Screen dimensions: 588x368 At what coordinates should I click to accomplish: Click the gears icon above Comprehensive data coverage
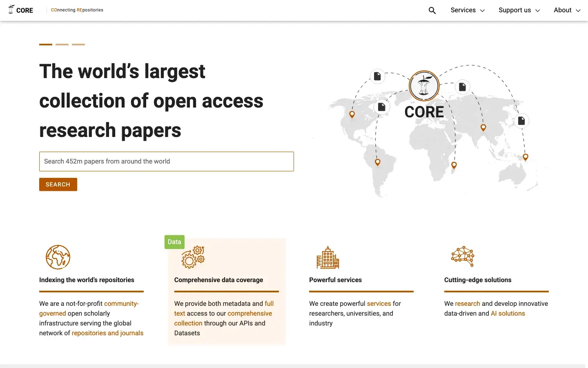tap(193, 257)
